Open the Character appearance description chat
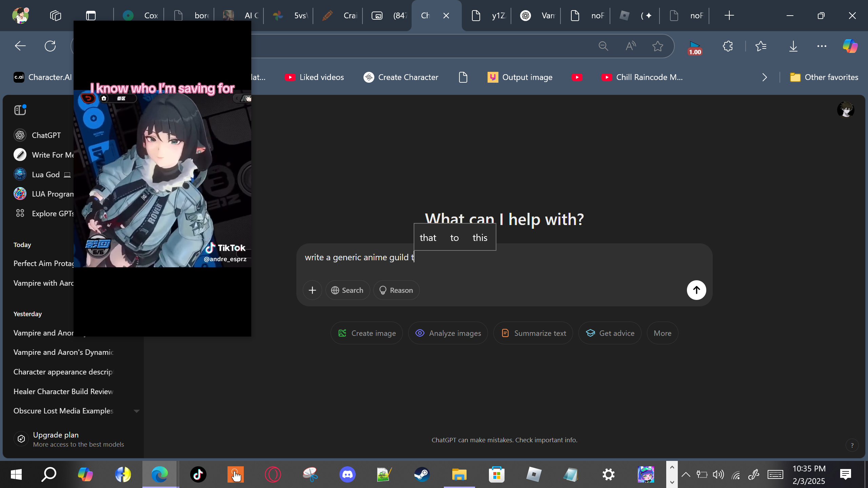The image size is (868, 488). [63, 372]
